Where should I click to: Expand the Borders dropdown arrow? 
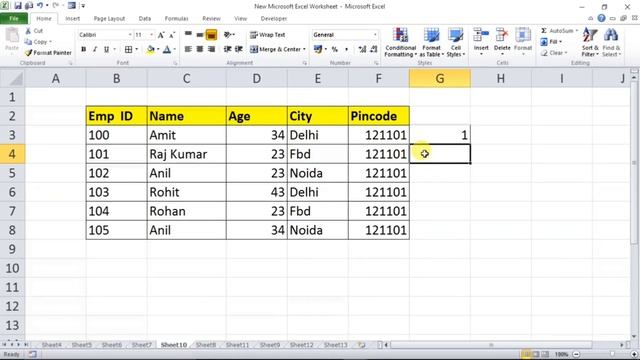coord(136,49)
